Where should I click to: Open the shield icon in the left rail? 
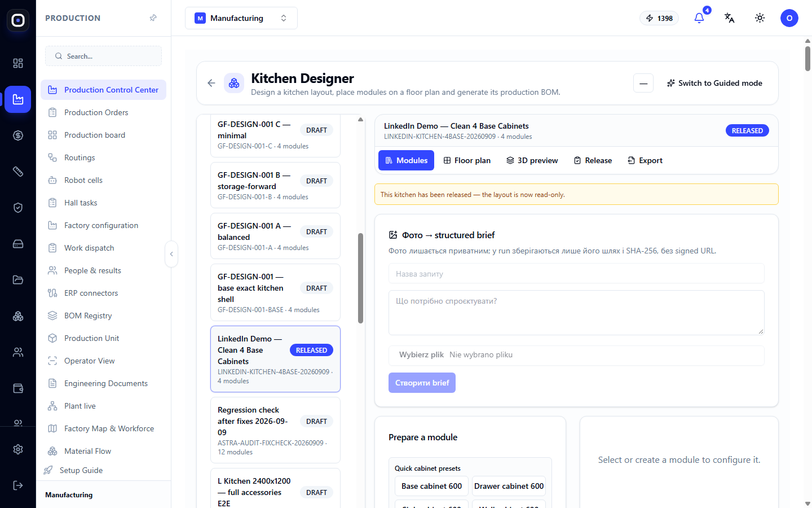coord(18,208)
